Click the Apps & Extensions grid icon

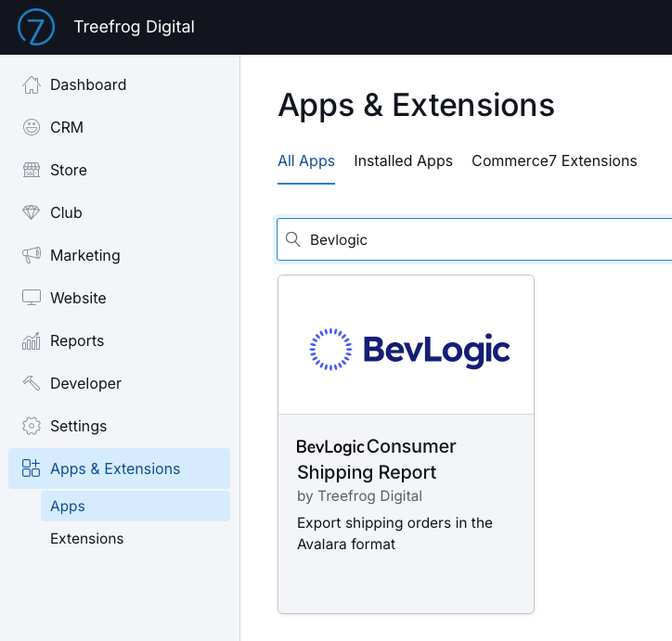pyautogui.click(x=32, y=468)
